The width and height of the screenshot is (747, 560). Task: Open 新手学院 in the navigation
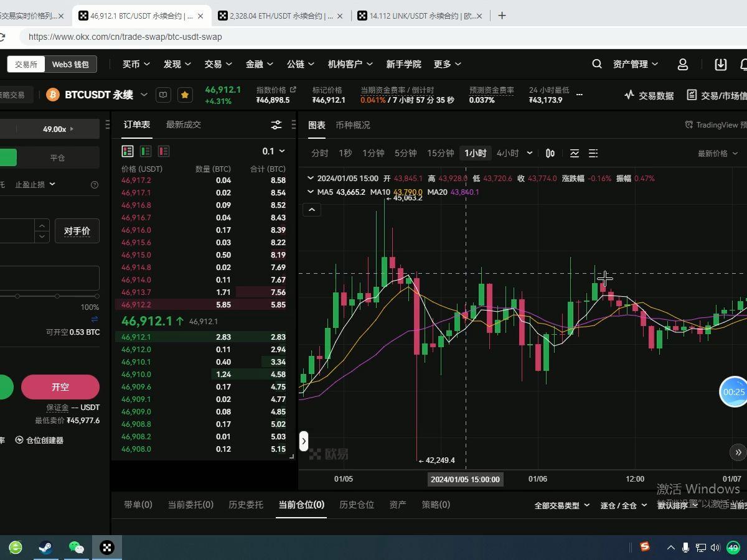403,64
